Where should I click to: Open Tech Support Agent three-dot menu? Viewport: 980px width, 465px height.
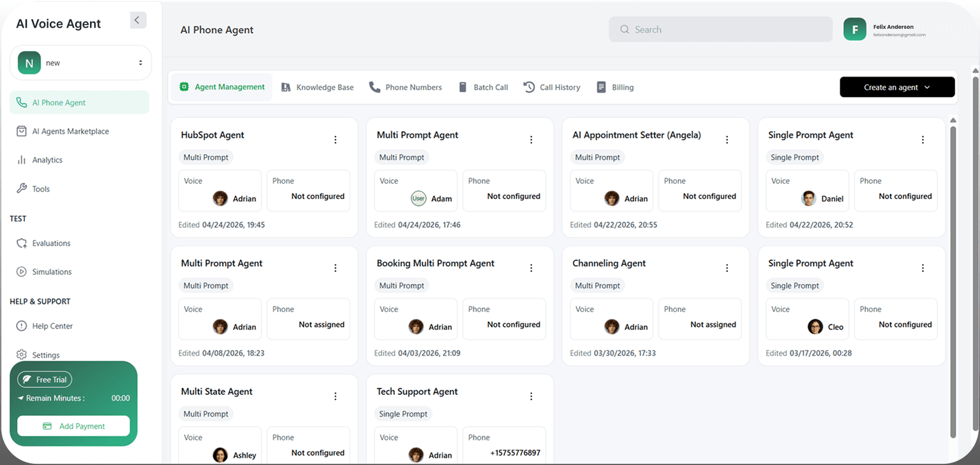[531, 396]
